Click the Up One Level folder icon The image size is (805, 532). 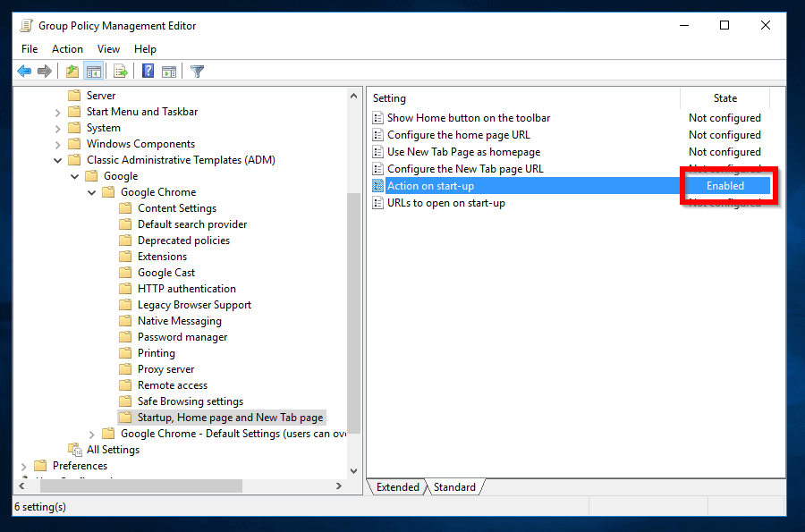[72, 72]
